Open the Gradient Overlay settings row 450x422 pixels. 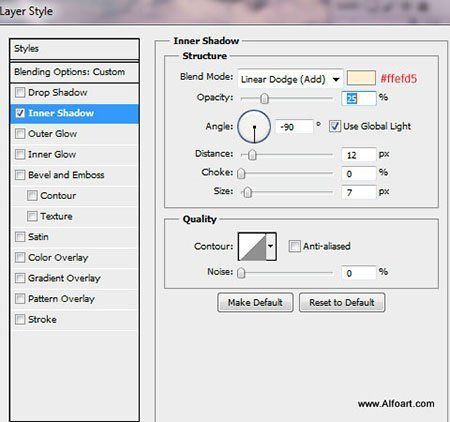75,278
